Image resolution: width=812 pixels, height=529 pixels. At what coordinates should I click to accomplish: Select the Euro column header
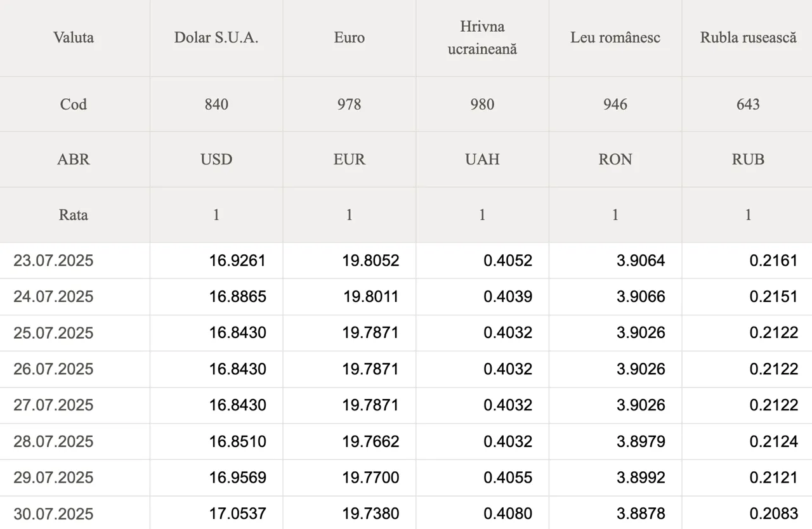350,37
